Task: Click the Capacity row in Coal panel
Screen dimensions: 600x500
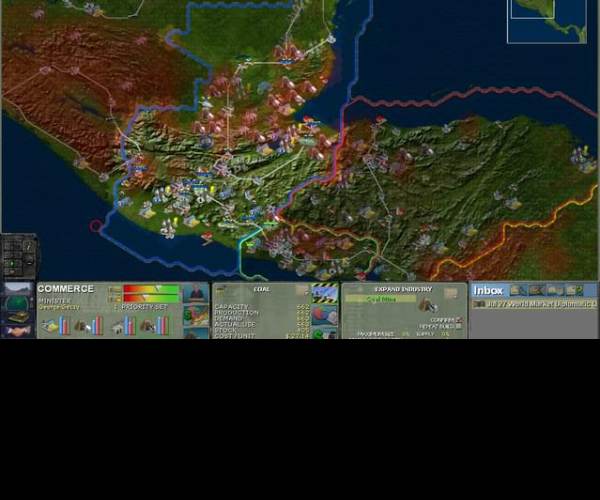Action: pyautogui.click(x=262, y=307)
